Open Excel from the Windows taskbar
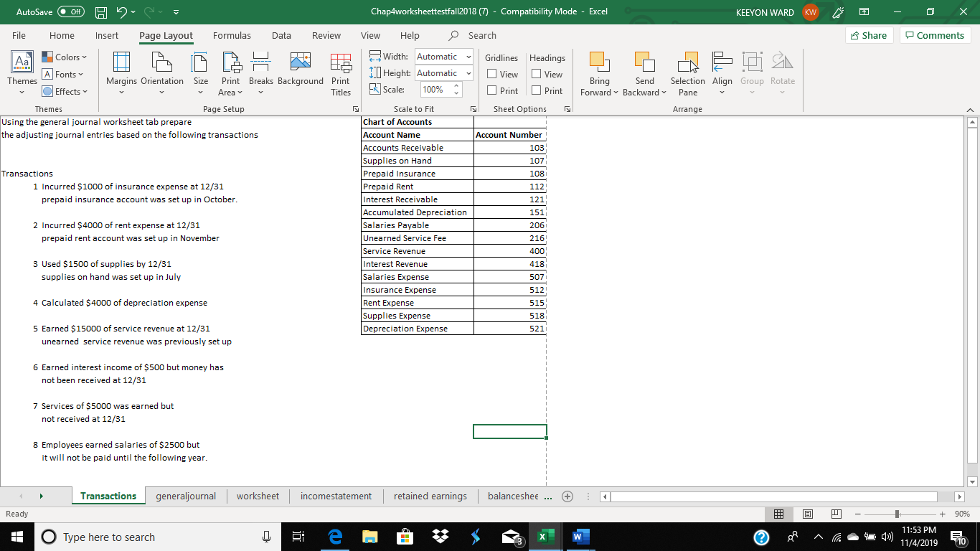 (545, 537)
